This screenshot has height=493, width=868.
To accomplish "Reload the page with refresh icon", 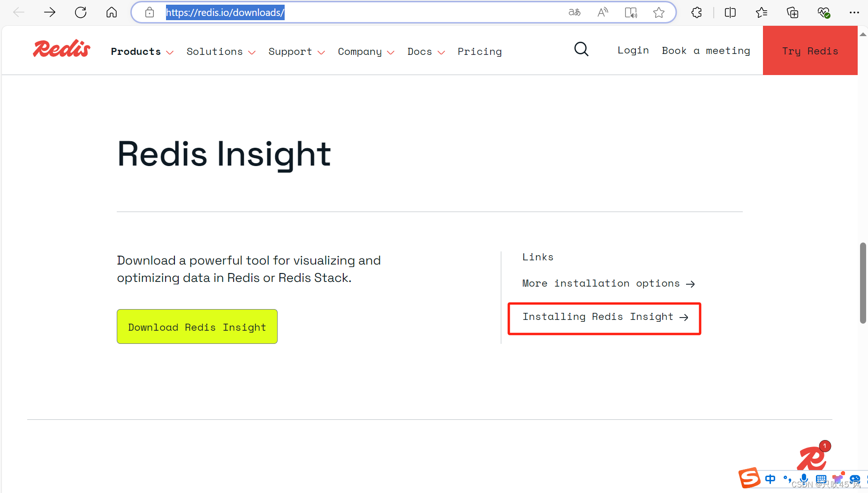I will [81, 12].
